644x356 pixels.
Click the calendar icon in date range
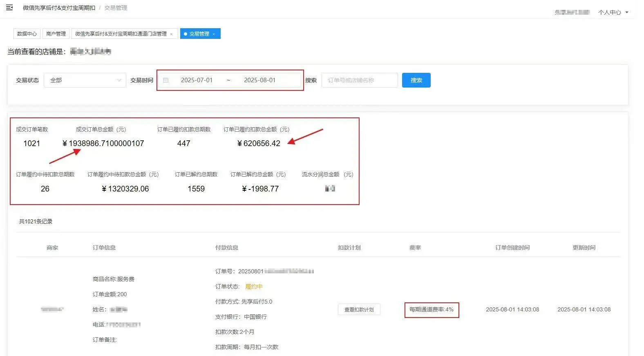tap(166, 80)
